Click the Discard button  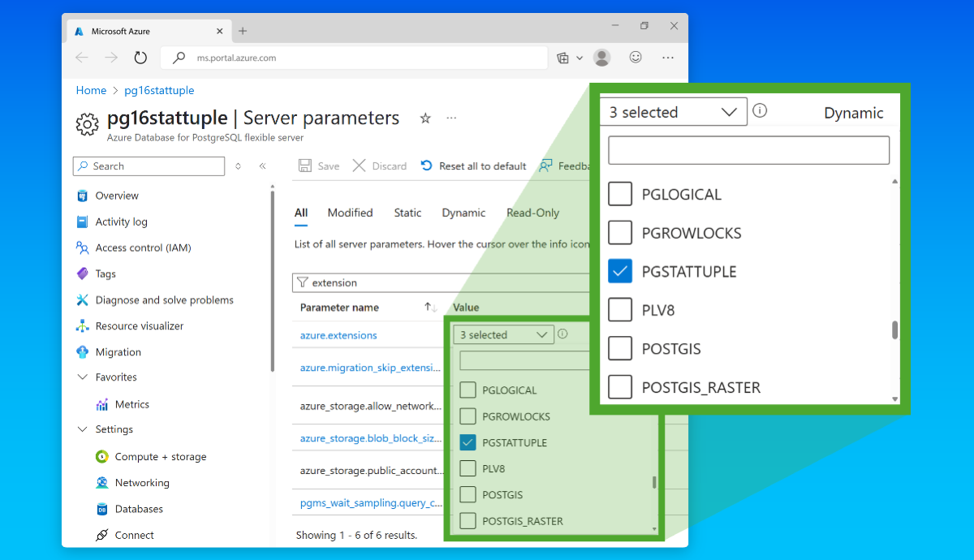[x=380, y=166]
